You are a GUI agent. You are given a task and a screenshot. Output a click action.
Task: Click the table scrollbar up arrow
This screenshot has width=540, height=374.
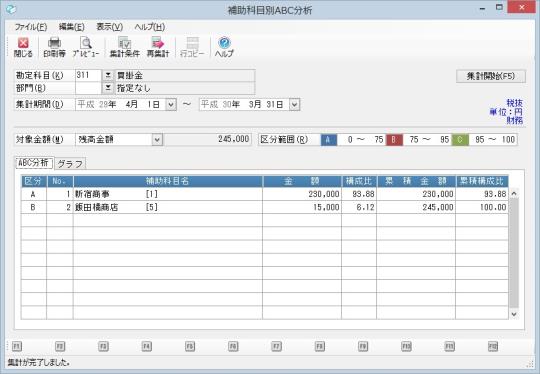tap(514, 194)
